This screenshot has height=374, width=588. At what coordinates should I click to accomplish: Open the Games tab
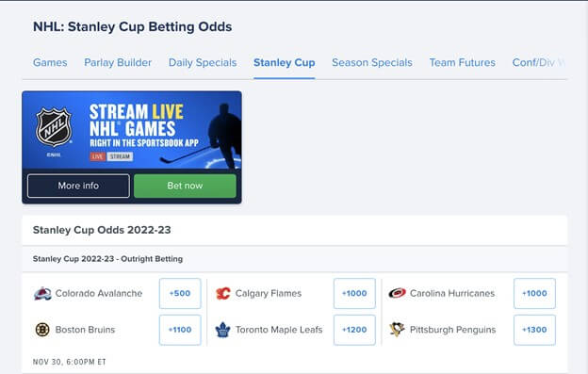tap(50, 62)
